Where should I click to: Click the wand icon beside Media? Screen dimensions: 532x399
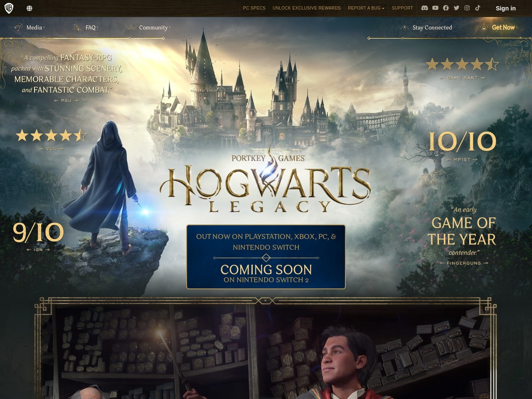[x=18, y=27]
